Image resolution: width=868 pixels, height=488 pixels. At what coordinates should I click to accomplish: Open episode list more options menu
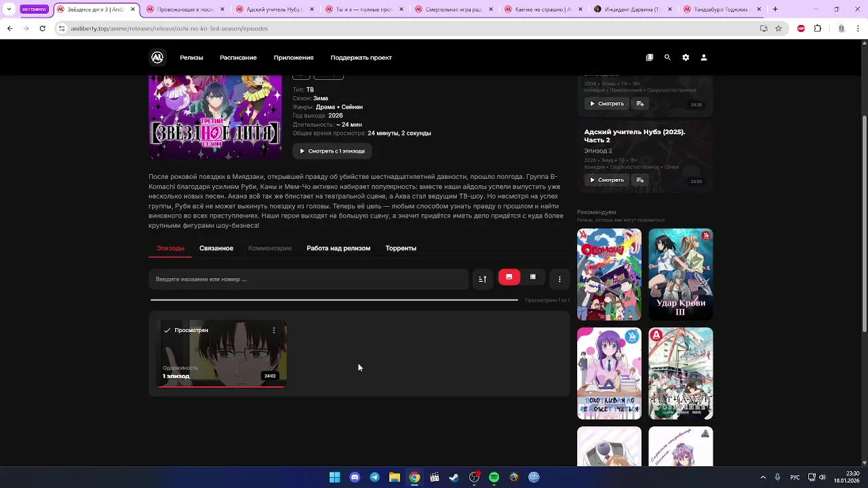pyautogui.click(x=559, y=279)
